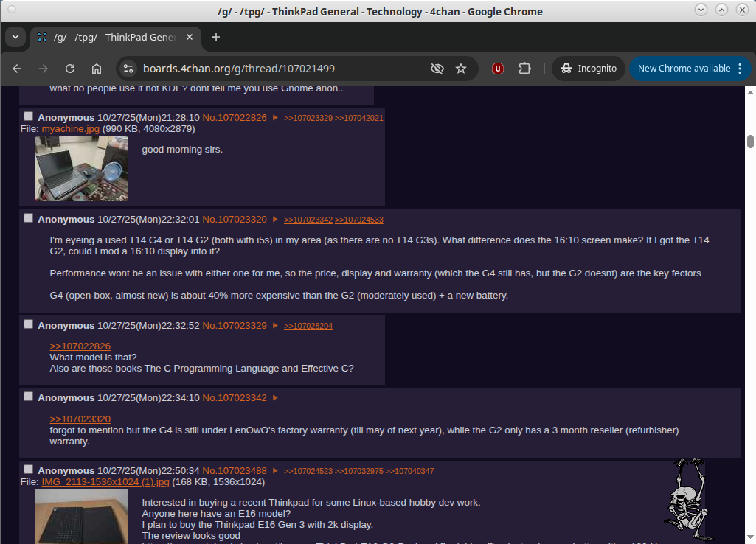Click the forward navigation arrow
The height and width of the screenshot is (544, 756).
[x=44, y=69]
